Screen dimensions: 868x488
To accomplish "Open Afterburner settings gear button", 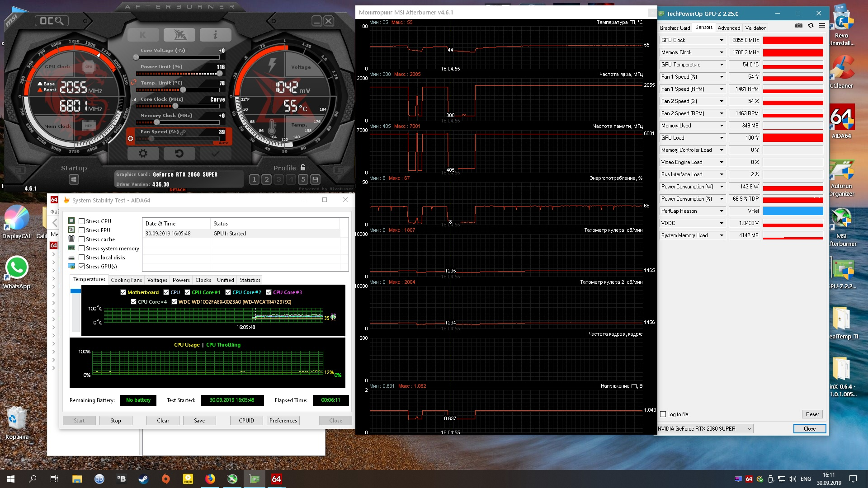I will [x=143, y=154].
